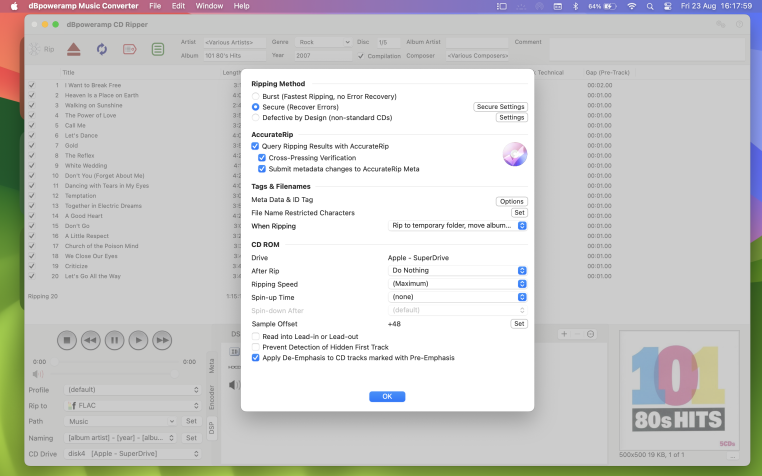The height and width of the screenshot is (476, 762).
Task: Expand the Ripping Speed dropdown
Action: (x=458, y=283)
